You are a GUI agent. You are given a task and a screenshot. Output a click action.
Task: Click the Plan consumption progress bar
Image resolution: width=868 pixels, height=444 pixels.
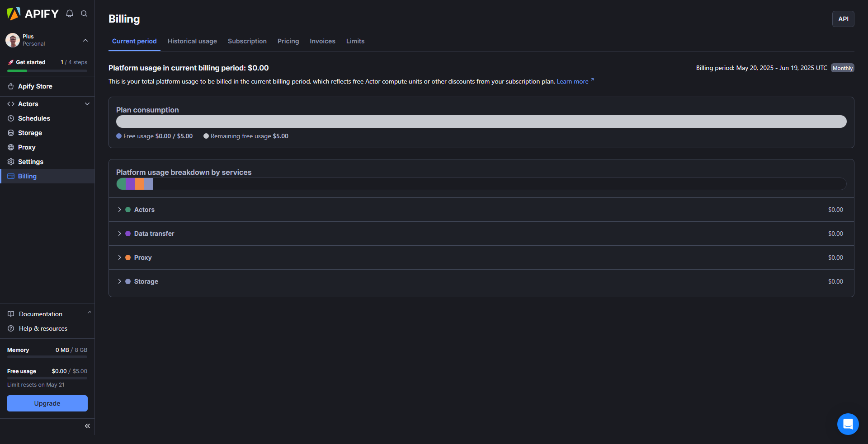[481, 122]
